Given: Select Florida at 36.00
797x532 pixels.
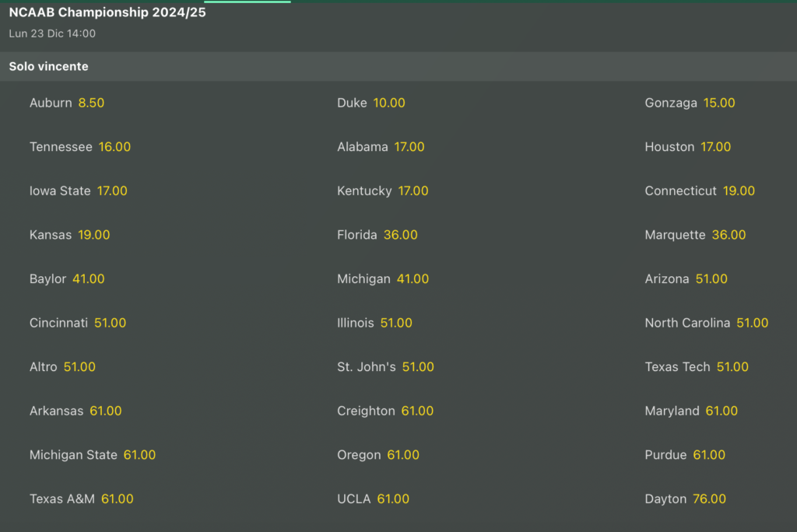Looking at the screenshot, I should (x=377, y=235).
